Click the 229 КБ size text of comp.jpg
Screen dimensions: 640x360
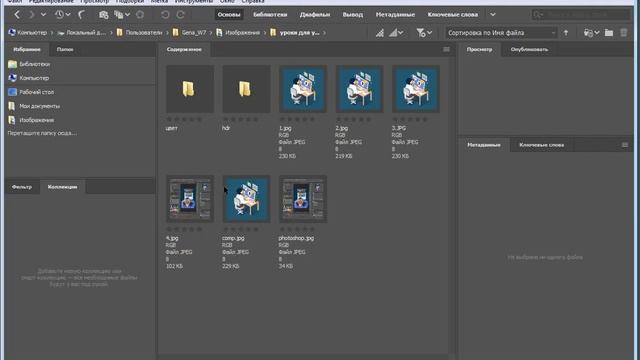click(x=231, y=266)
